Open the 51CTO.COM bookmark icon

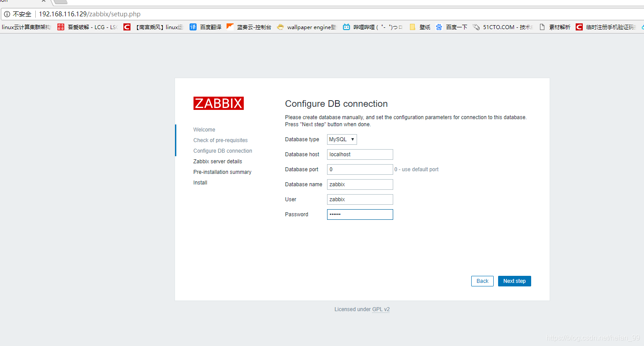click(476, 27)
